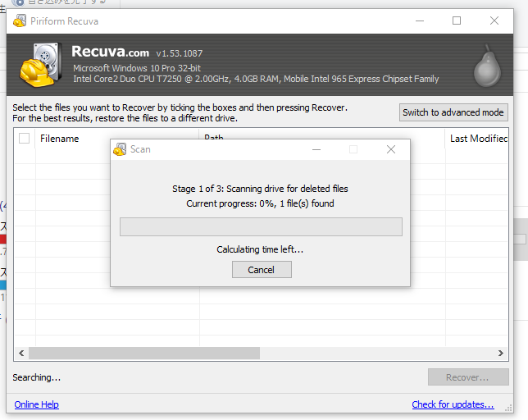
Task: Click the Piriform Recuva title bar icon
Action: [20, 21]
